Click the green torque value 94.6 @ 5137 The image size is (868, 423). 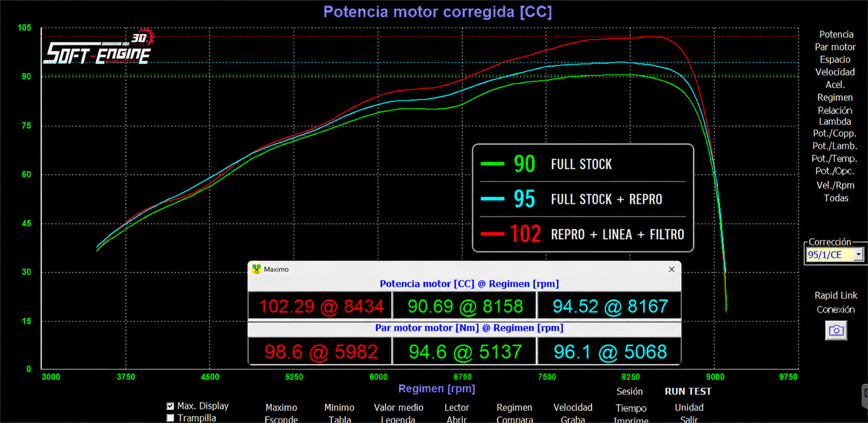[465, 351]
